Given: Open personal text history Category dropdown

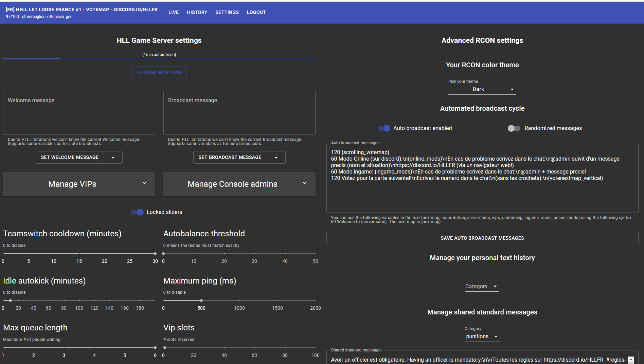Looking at the screenshot, I should [482, 287].
